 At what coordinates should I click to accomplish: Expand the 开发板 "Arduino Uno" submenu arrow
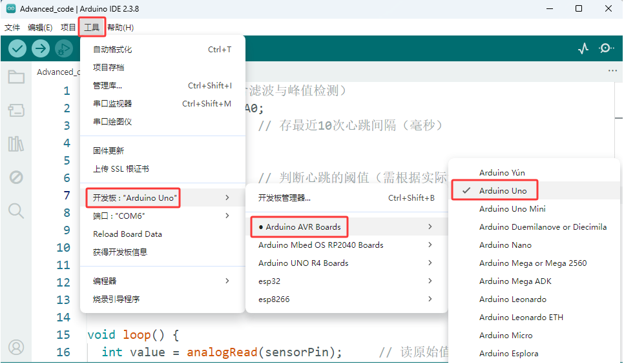227,197
